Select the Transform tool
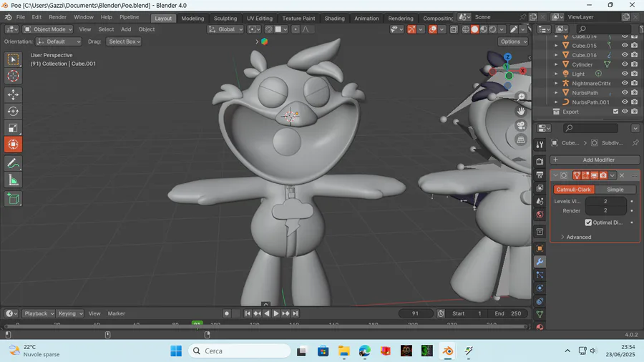The height and width of the screenshot is (362, 644). point(13,144)
